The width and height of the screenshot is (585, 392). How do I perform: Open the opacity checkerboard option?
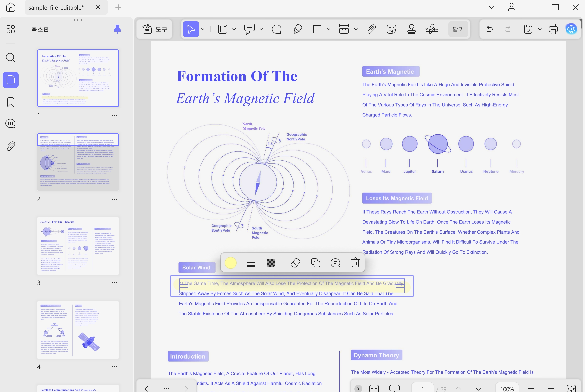coord(271,263)
